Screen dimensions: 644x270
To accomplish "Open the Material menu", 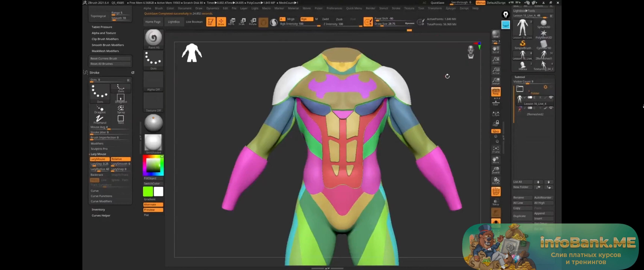I will click(293, 8).
